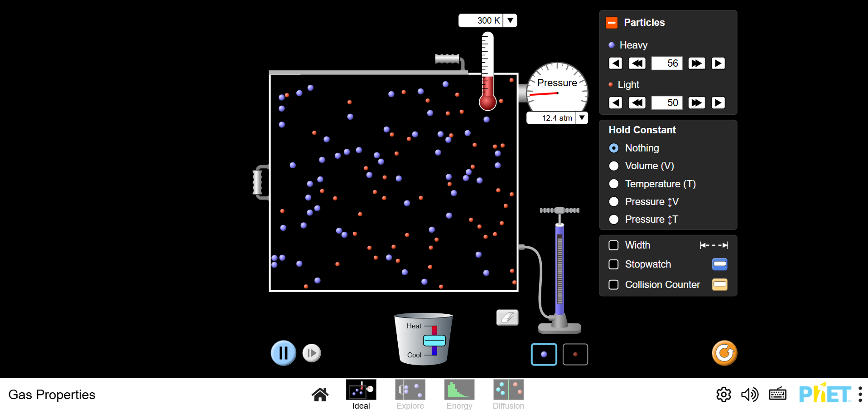Switch to the Energy screen

click(x=459, y=394)
